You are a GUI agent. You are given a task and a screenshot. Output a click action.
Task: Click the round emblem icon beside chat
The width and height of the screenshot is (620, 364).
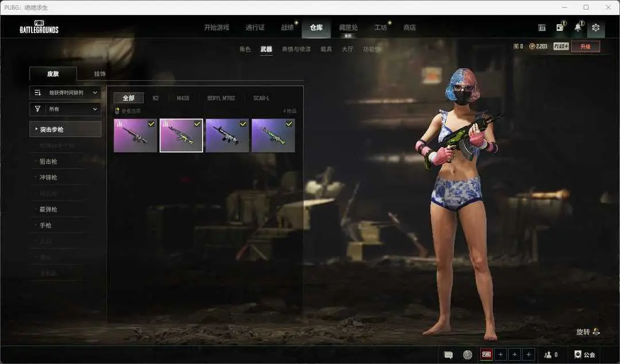[x=467, y=354]
